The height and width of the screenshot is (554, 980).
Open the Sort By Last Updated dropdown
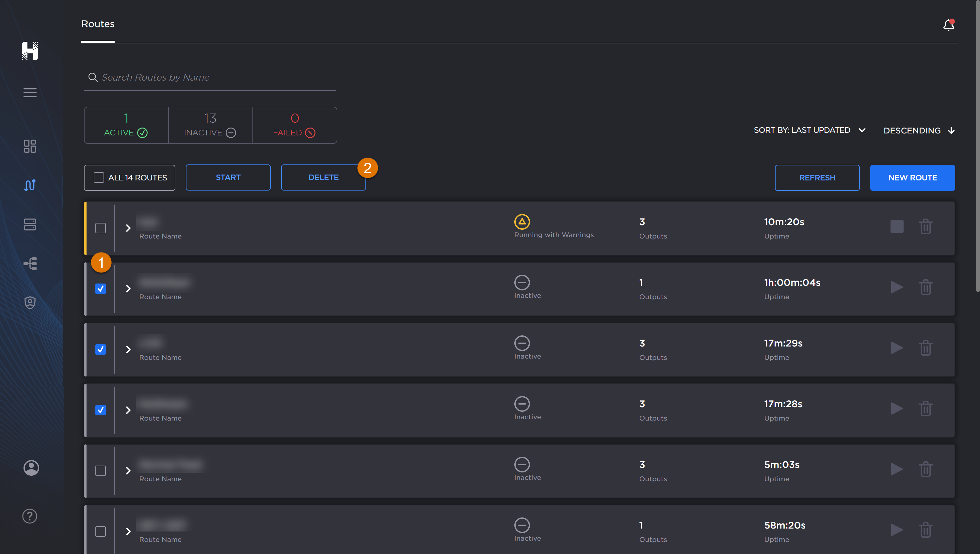pos(809,131)
